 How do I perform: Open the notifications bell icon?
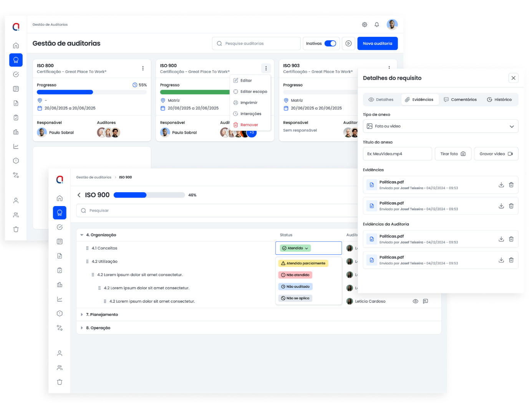[x=377, y=25]
